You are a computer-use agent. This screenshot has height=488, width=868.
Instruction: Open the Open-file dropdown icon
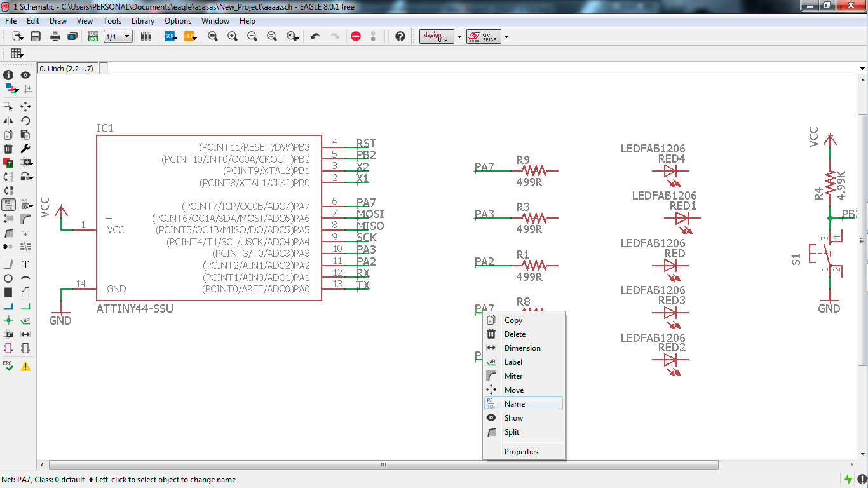point(17,36)
